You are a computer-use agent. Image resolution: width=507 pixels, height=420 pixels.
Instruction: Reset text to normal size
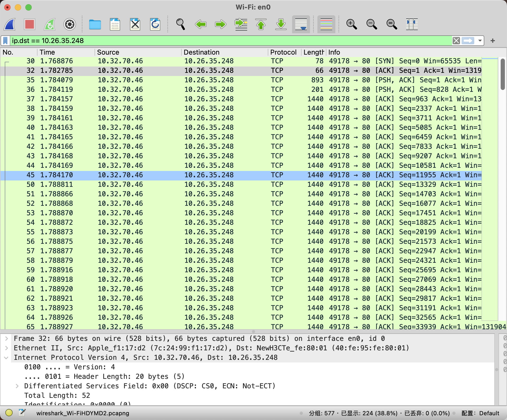(x=392, y=24)
